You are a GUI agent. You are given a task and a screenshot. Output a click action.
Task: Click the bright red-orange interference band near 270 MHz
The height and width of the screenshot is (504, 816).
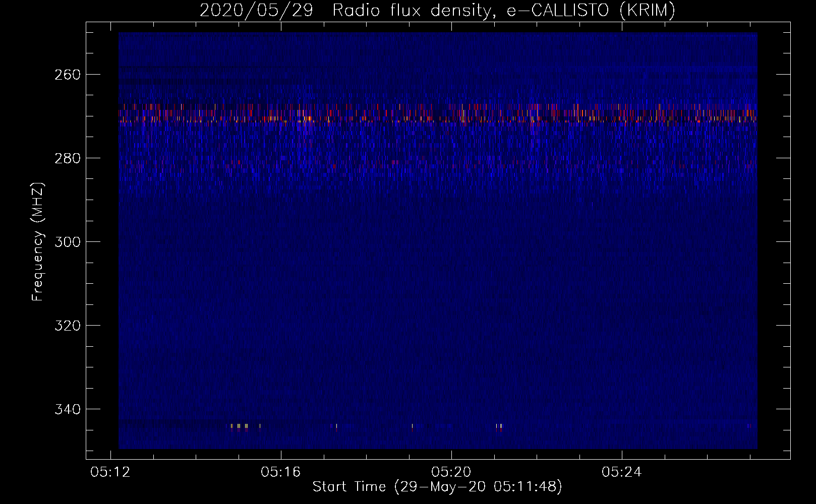click(438, 113)
